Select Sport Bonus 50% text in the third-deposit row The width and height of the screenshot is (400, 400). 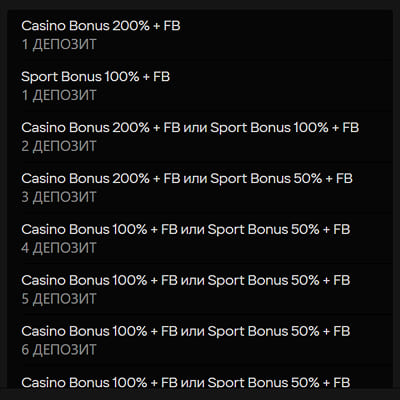click(266, 179)
